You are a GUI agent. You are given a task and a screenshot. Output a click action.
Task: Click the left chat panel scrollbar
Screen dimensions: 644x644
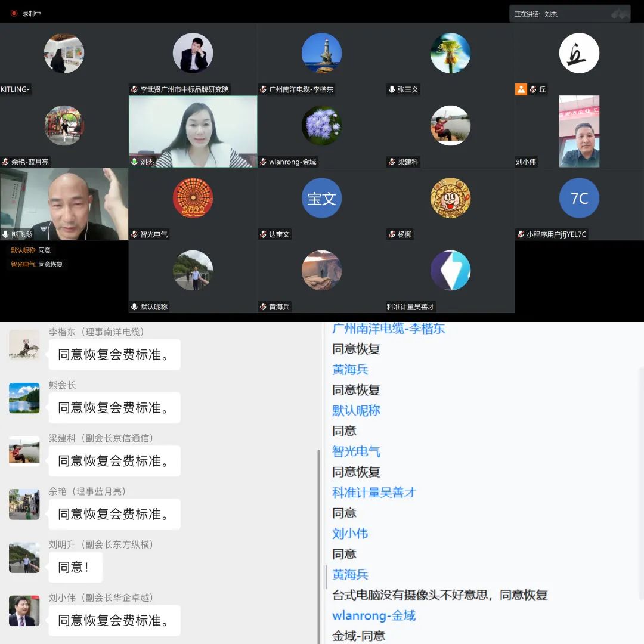pos(318,537)
